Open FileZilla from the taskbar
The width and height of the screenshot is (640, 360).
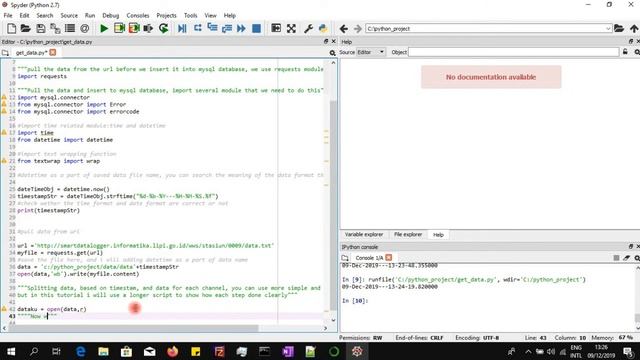(219, 351)
